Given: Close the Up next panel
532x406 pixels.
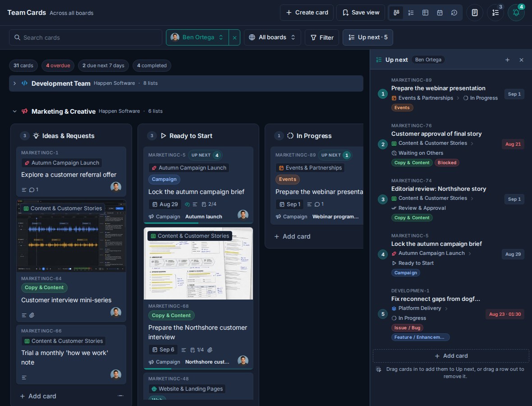Looking at the screenshot, I should point(522,60).
